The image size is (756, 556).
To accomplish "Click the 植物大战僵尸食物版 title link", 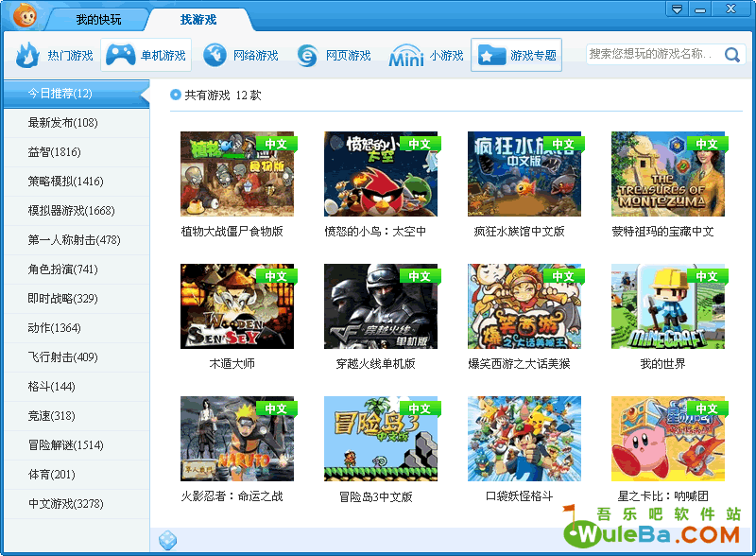I will tap(232, 232).
